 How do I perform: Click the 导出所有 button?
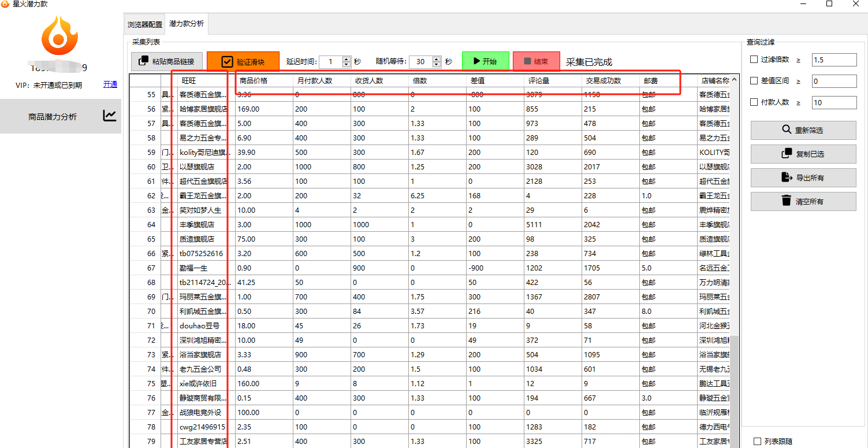(803, 177)
